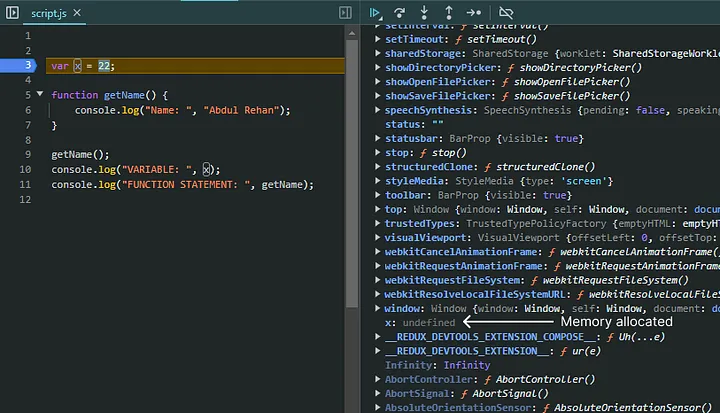Show the navigator sidebar panel
The width and height of the screenshot is (720, 413).
coord(11,12)
